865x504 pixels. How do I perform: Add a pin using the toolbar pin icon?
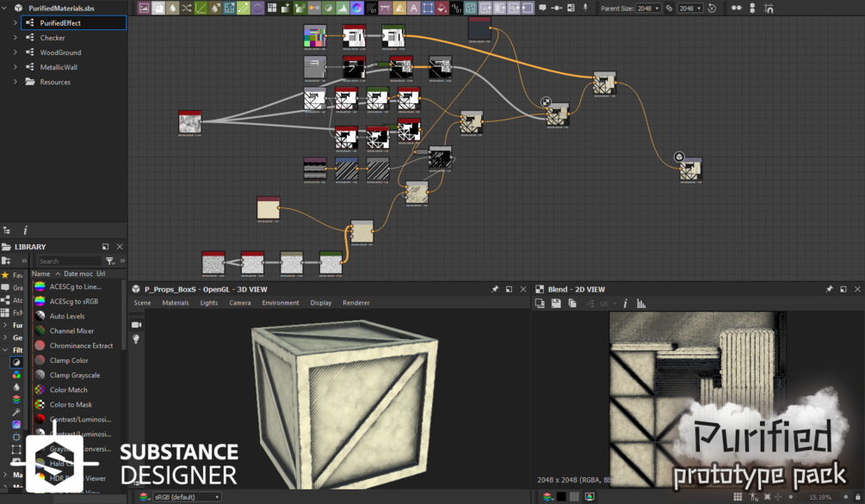[x=585, y=8]
